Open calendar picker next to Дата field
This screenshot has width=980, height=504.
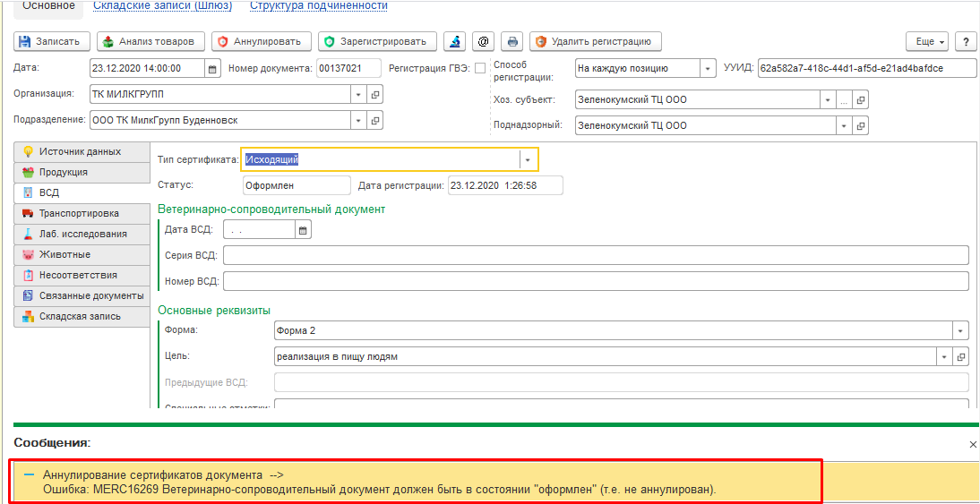(x=212, y=69)
